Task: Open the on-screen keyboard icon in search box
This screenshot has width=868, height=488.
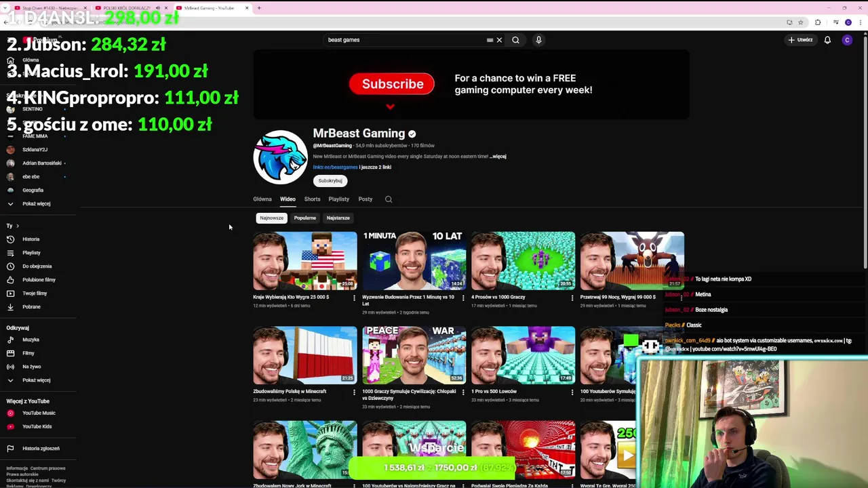Action: tap(490, 40)
